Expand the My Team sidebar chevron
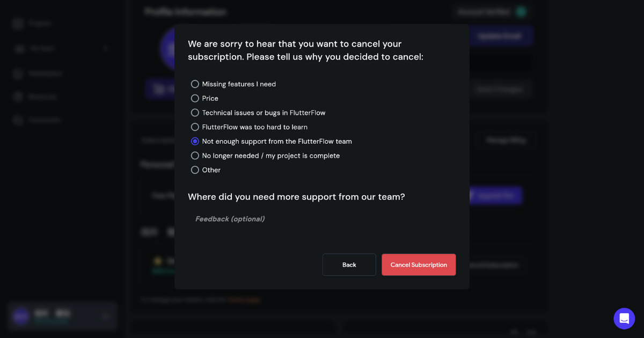Image resolution: width=644 pixels, height=338 pixels. [x=106, y=49]
